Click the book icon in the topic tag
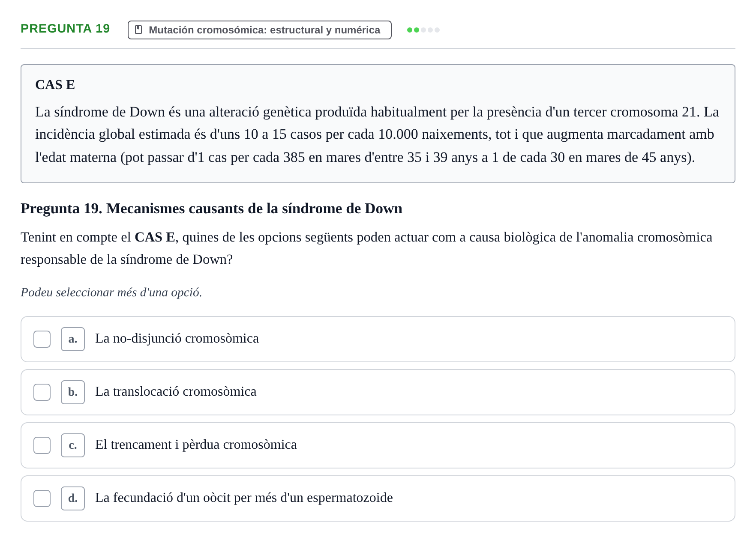The height and width of the screenshot is (543, 756). 138,30
